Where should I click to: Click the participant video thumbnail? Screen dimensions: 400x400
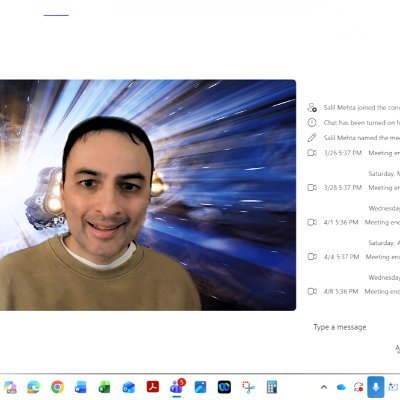148,195
